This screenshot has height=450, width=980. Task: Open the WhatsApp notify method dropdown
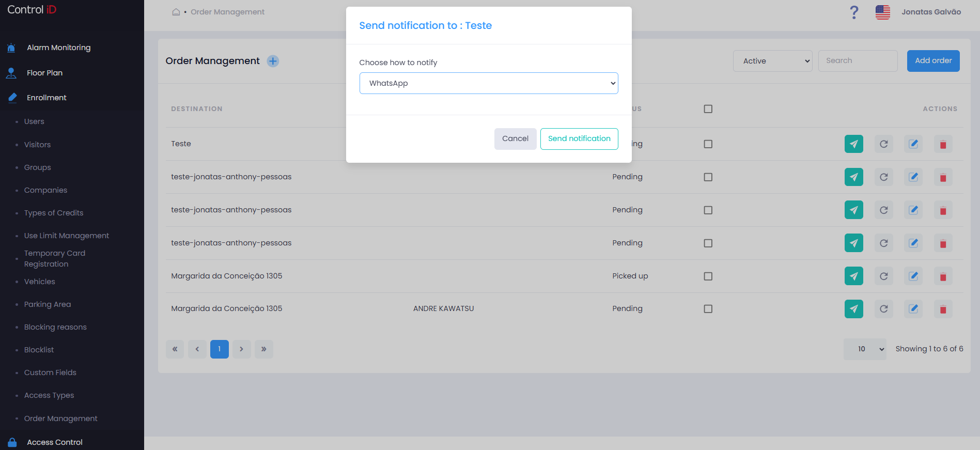click(x=489, y=83)
